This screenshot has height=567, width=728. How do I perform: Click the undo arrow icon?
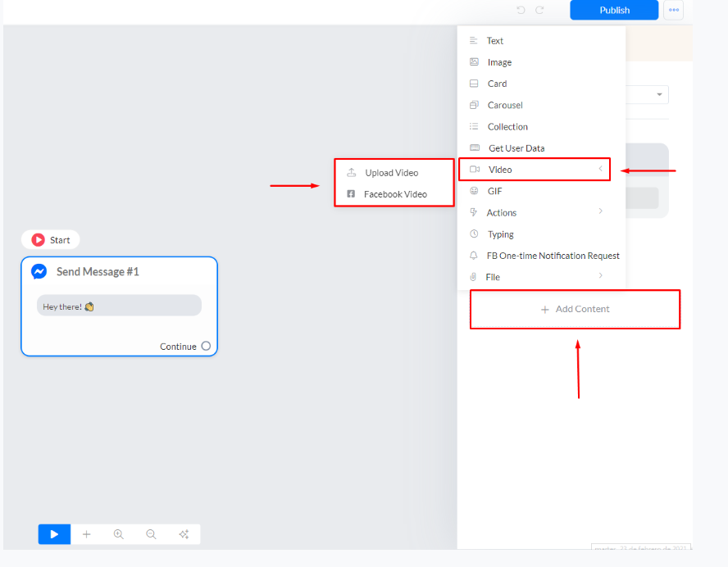click(521, 10)
